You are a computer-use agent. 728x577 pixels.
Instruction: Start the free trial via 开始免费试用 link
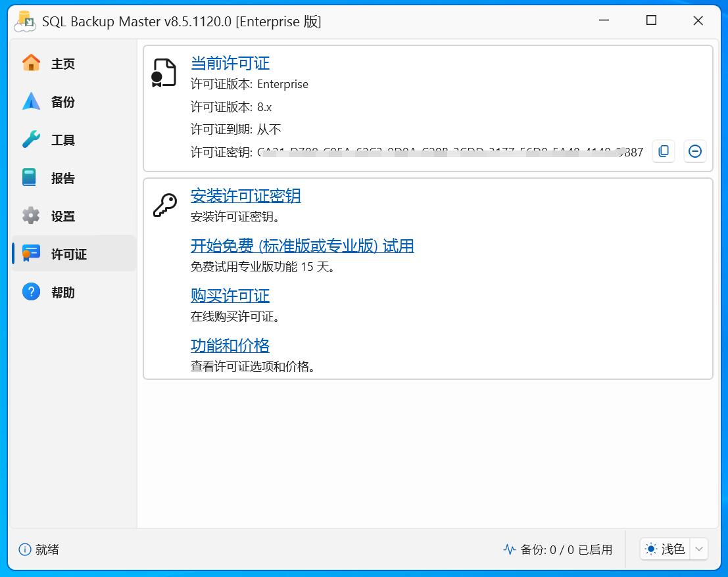click(x=303, y=246)
